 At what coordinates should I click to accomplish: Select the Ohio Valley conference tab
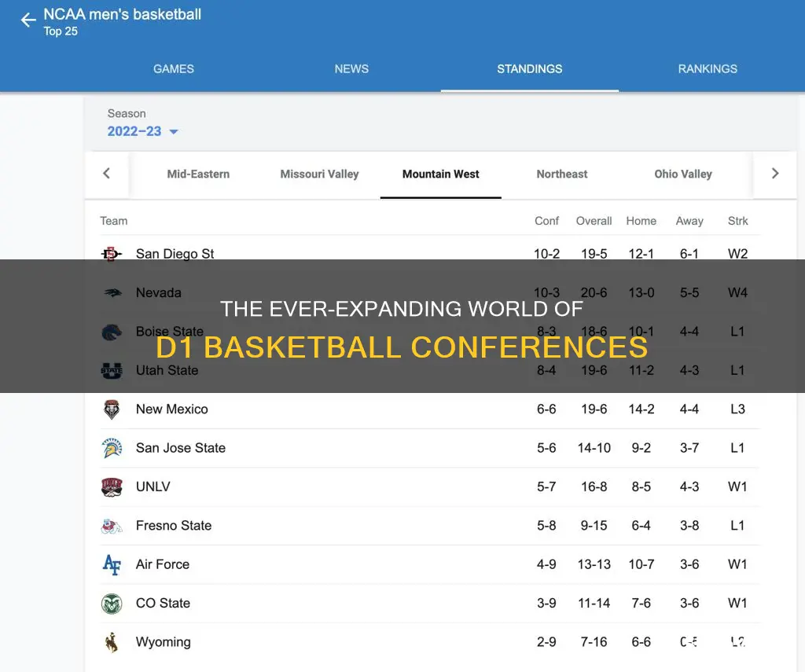683,174
